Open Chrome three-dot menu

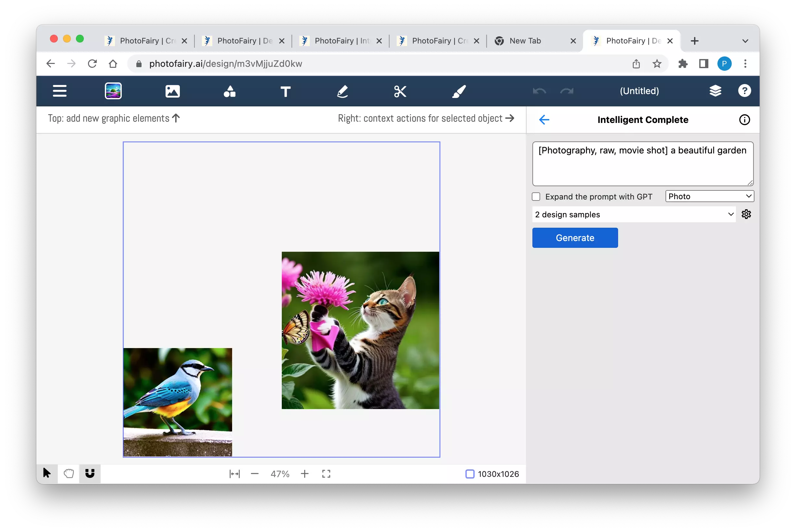tap(745, 64)
